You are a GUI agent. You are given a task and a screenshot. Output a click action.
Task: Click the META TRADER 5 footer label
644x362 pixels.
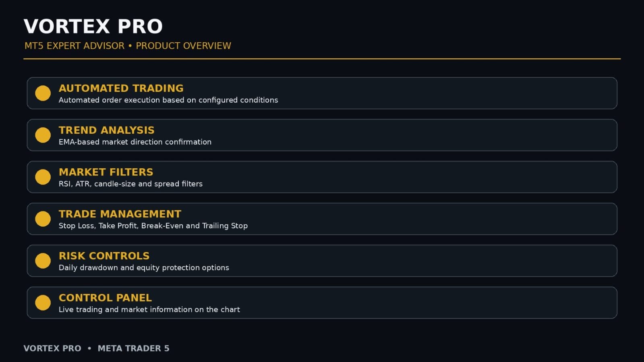133,348
